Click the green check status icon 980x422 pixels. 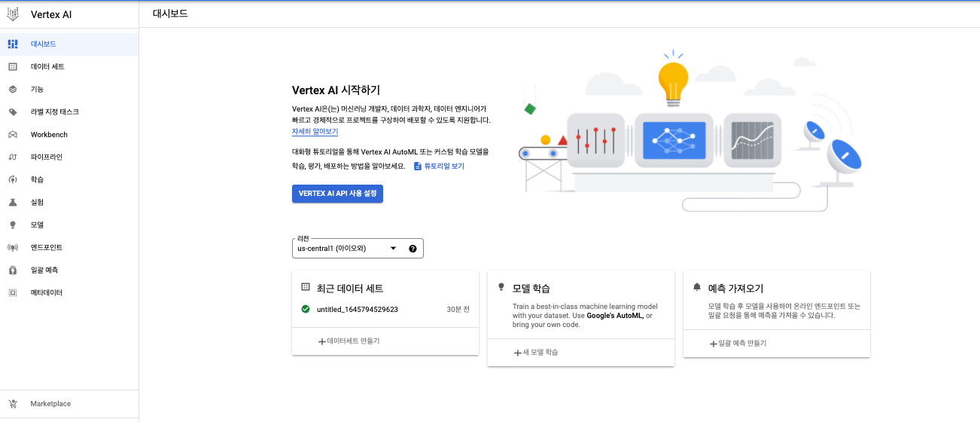tap(306, 309)
